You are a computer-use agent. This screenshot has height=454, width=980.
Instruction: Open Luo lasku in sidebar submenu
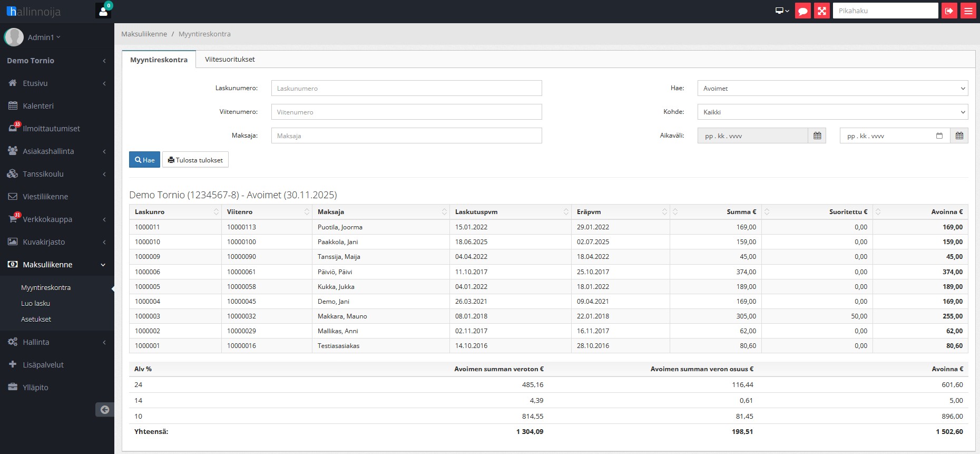pos(35,304)
